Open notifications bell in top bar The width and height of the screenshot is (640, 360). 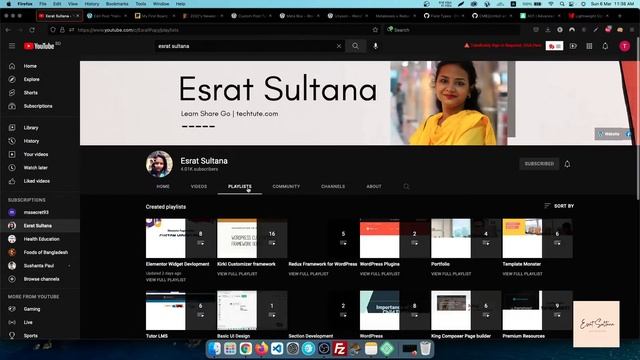pos(605,46)
